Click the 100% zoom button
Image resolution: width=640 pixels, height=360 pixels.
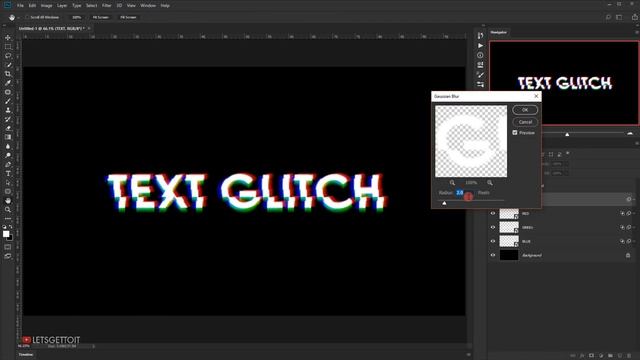pos(76,18)
